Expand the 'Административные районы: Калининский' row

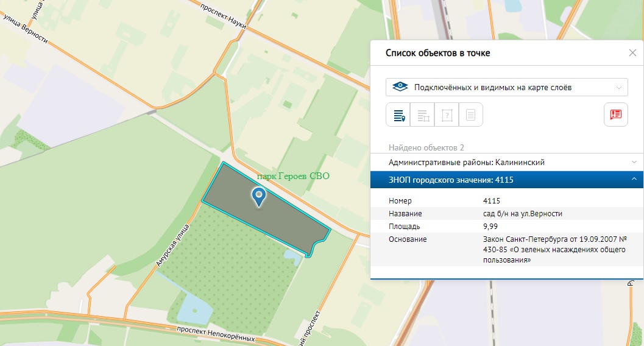pyautogui.click(x=506, y=162)
